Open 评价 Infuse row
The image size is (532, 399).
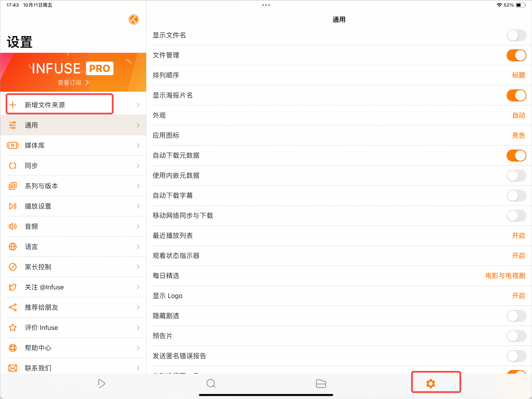73,327
